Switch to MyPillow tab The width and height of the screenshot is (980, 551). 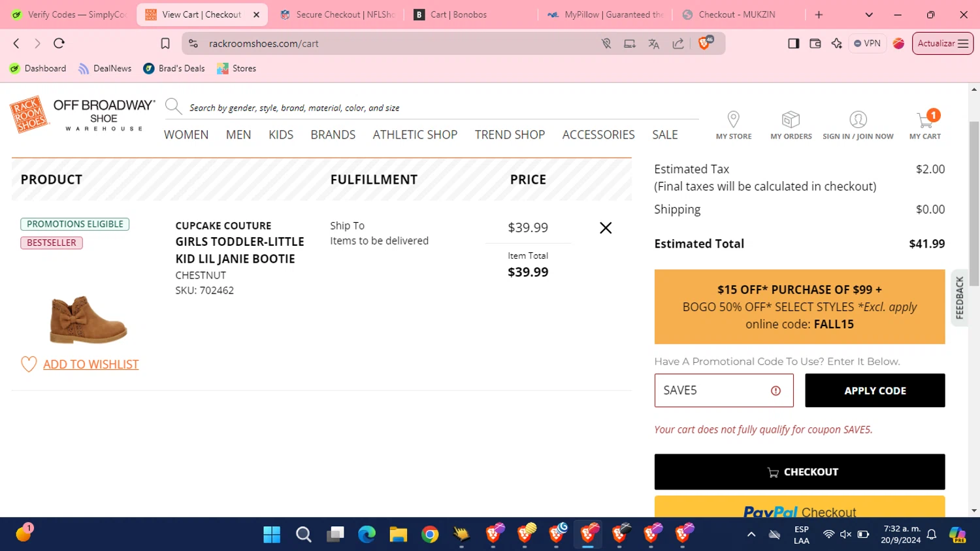tap(604, 14)
